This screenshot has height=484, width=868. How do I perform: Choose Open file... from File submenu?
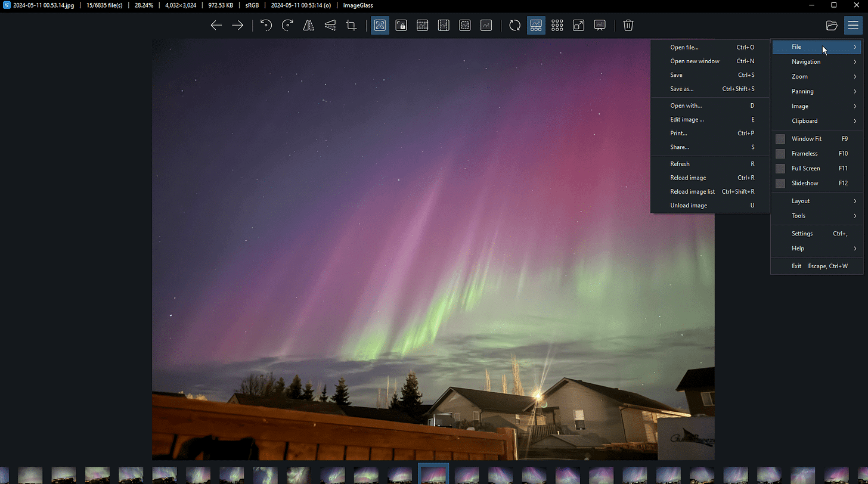pos(710,47)
